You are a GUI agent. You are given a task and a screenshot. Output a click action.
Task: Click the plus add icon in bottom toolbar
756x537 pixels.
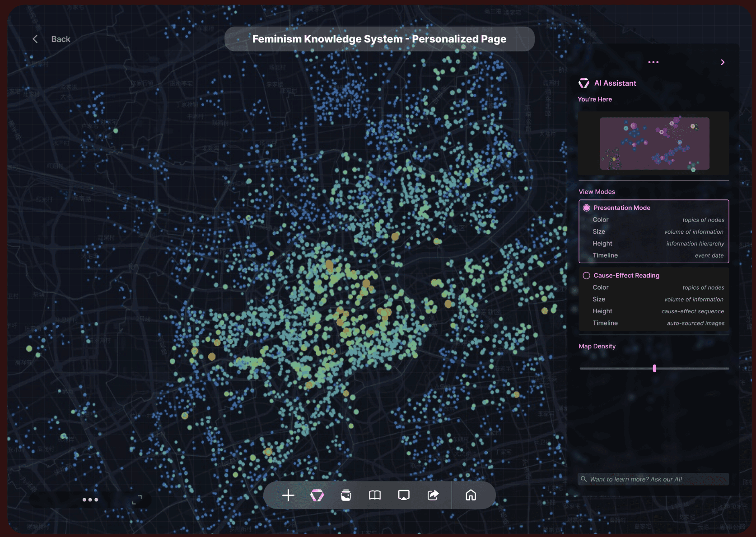pyautogui.click(x=288, y=495)
